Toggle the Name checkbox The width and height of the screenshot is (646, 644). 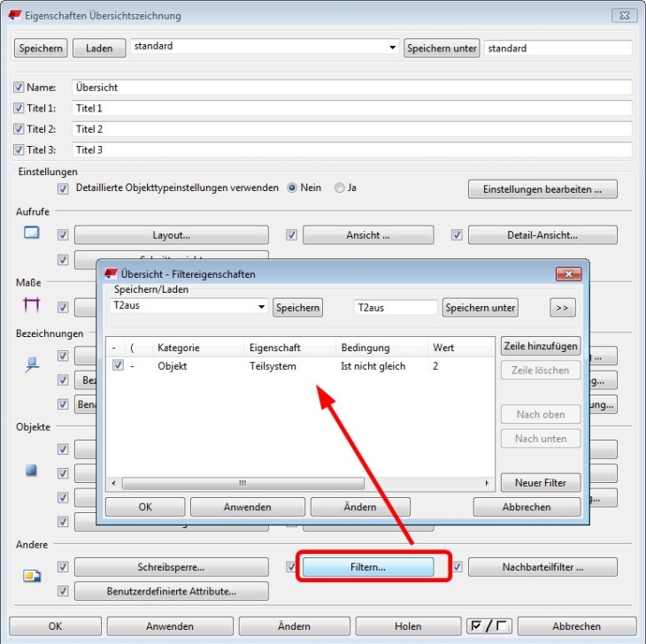coord(19,87)
